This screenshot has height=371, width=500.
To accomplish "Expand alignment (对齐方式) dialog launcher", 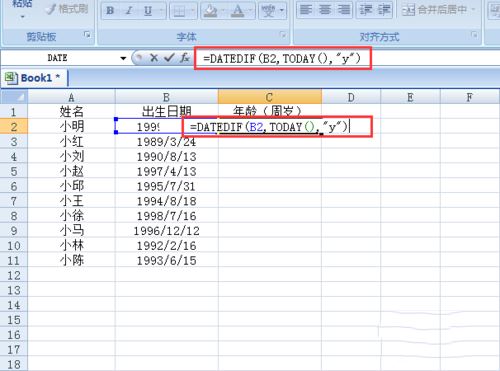I will click(x=474, y=34).
